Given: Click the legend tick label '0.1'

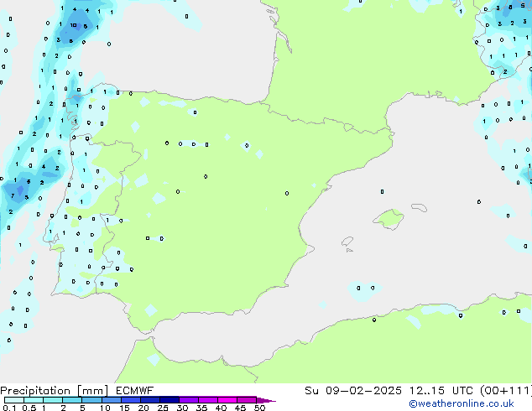Looking at the screenshot, I should pos(9,408).
